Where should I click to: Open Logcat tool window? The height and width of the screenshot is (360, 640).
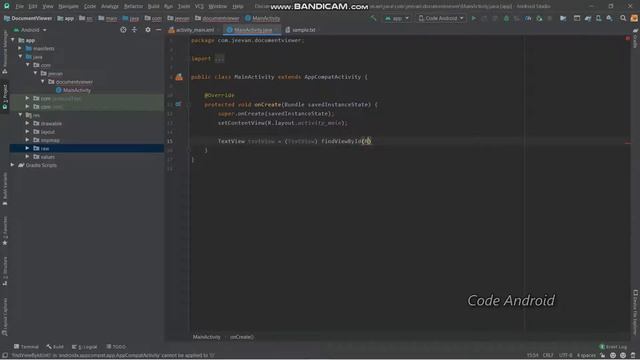click(84, 347)
